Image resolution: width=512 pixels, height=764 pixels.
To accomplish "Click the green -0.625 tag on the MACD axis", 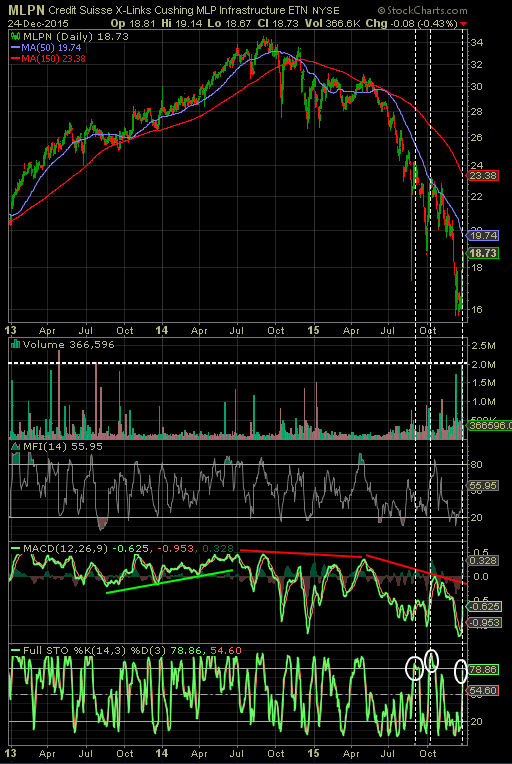I will [x=484, y=606].
